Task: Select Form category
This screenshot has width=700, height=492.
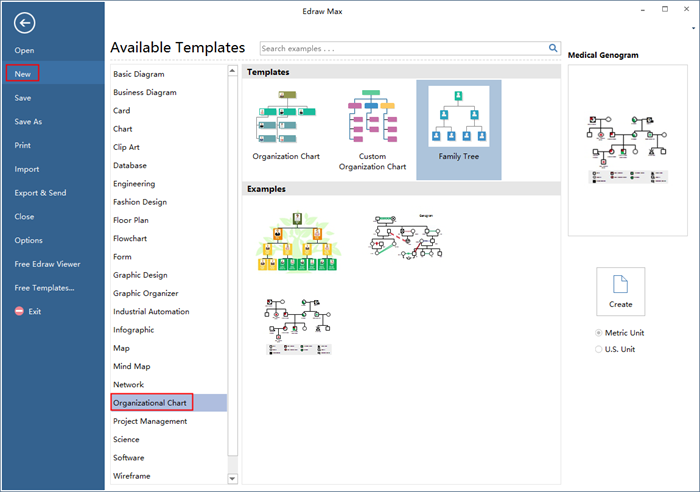Action: pos(122,257)
